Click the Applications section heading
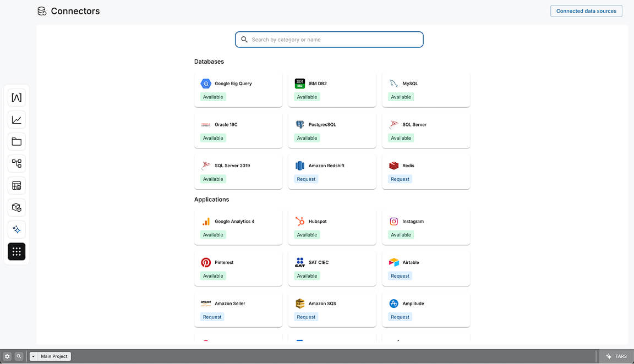The height and width of the screenshot is (364, 634). 211,200
